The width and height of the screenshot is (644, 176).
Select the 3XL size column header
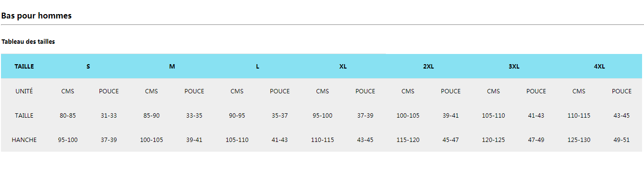coord(514,67)
